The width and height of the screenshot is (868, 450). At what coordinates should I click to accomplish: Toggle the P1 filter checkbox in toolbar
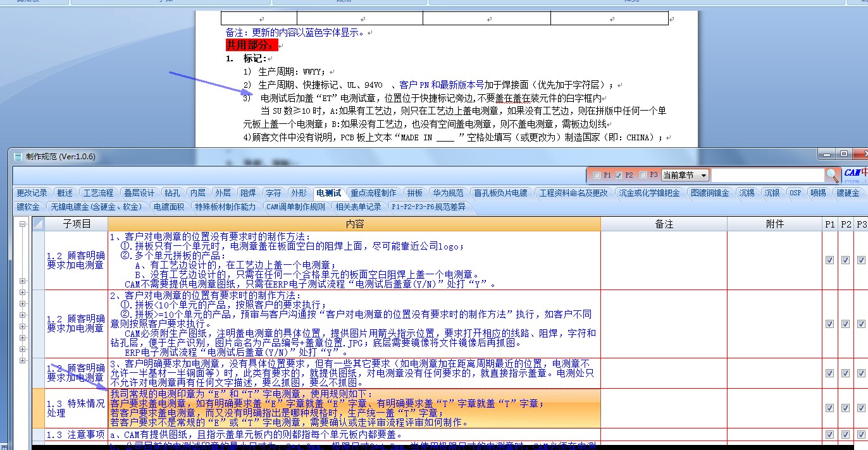pos(596,175)
